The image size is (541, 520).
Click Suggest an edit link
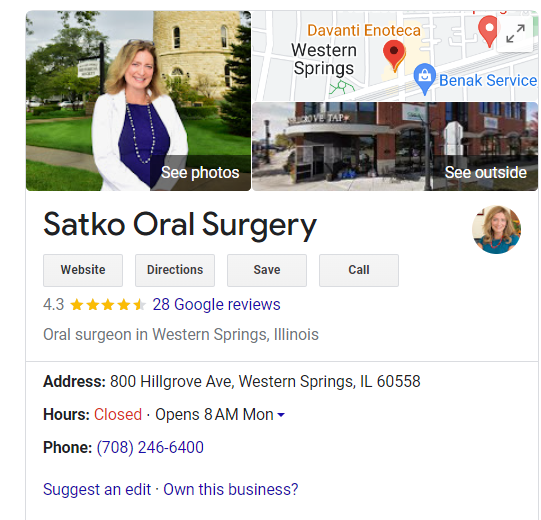pyautogui.click(x=97, y=489)
